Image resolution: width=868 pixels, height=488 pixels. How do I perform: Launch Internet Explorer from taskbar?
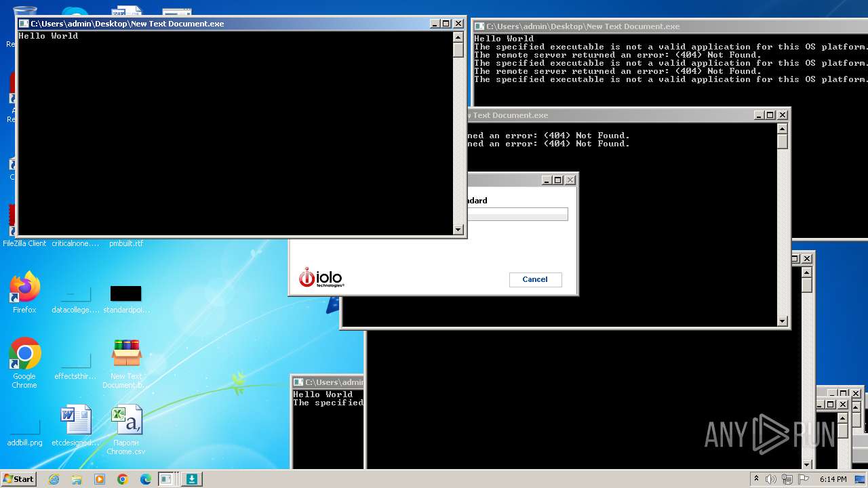click(54, 479)
